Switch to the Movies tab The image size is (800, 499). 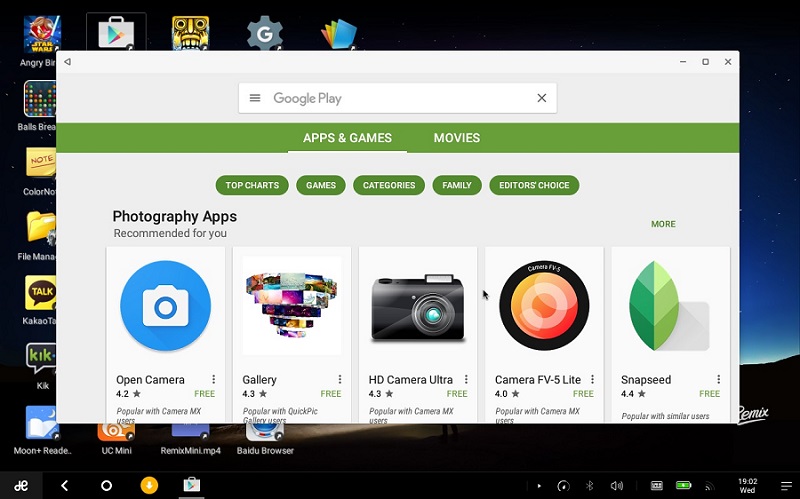[457, 138]
